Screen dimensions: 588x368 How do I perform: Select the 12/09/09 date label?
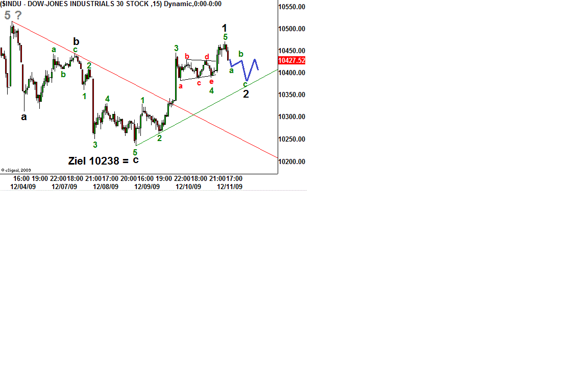pos(147,187)
